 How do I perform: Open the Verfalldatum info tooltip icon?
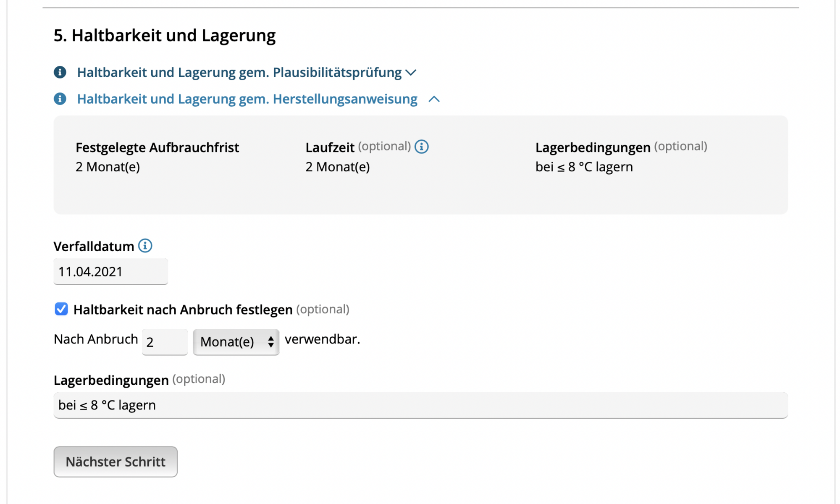(x=145, y=246)
